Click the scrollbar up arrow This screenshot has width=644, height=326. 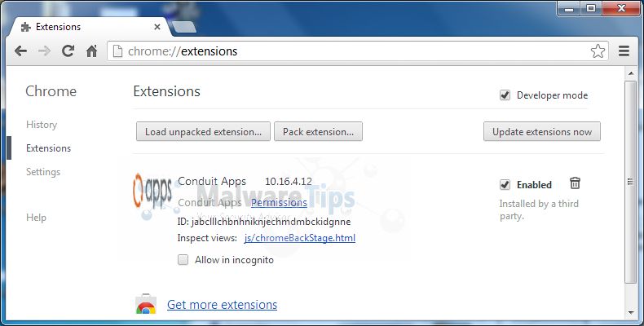(631, 73)
